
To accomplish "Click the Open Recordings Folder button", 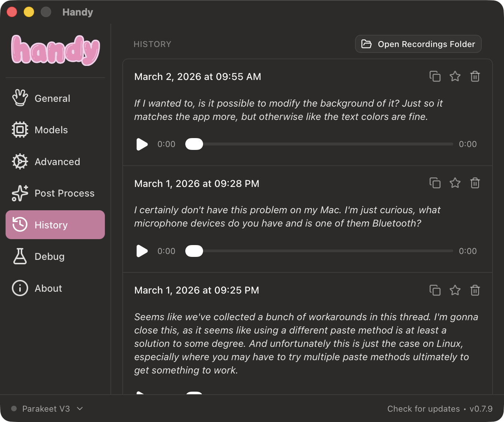I will pyautogui.click(x=418, y=44).
